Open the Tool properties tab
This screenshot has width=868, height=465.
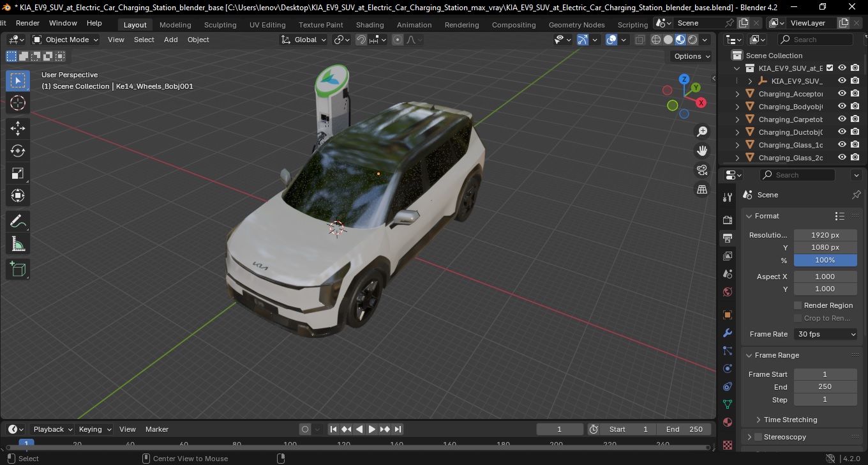727,197
